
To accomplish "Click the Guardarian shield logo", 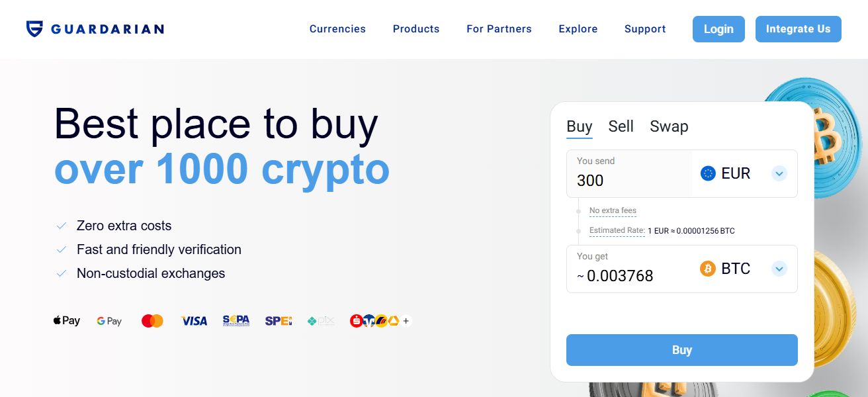I will 34,28.
